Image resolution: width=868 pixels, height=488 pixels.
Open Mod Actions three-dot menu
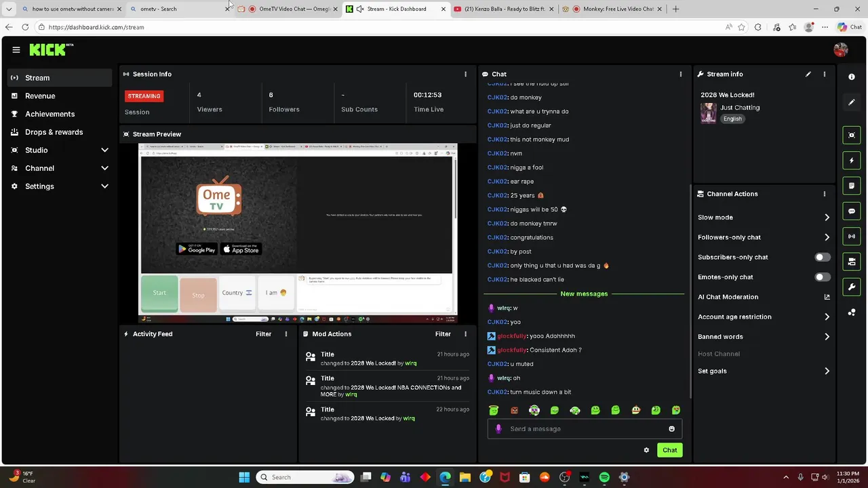465,333
